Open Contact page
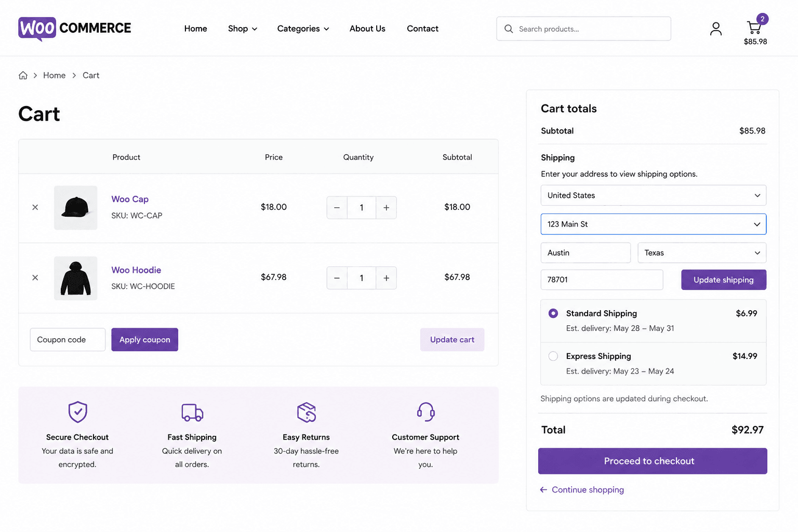 (x=422, y=29)
